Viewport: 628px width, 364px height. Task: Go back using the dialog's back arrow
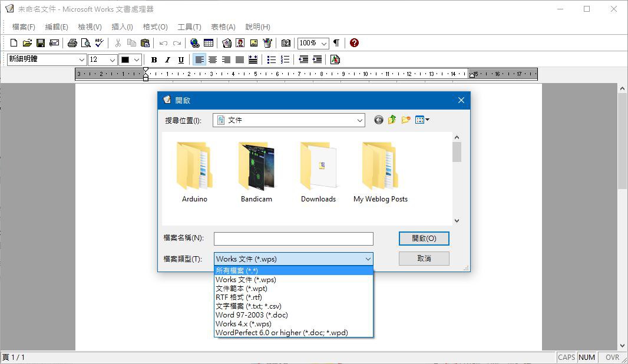click(378, 120)
